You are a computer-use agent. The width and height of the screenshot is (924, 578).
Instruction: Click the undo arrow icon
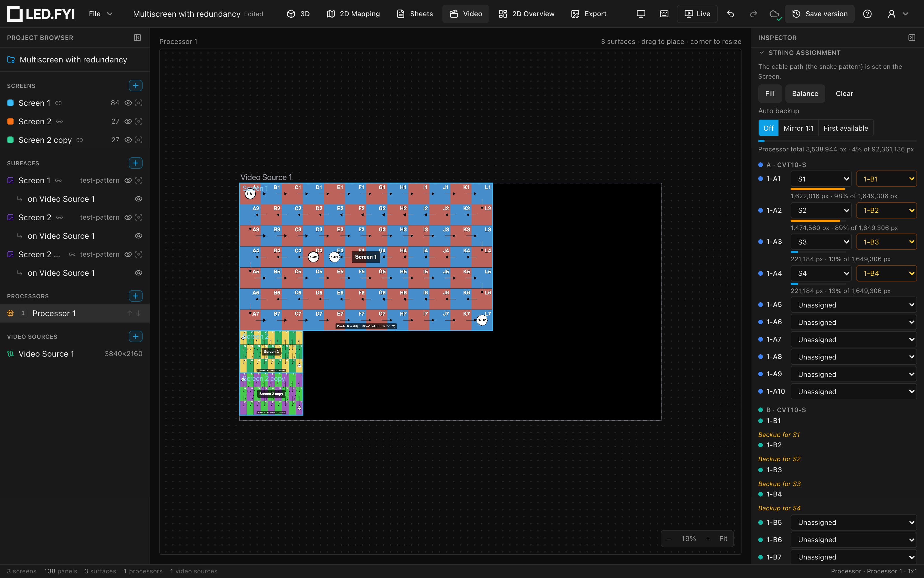tap(731, 14)
